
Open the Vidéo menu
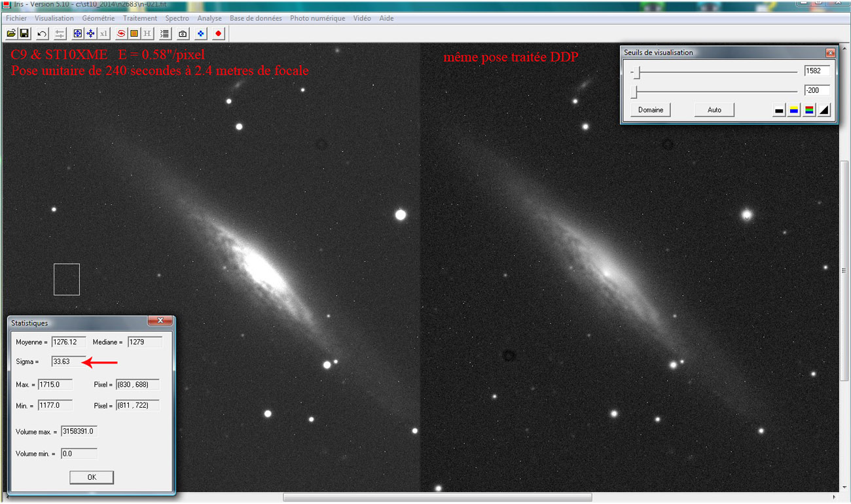(362, 18)
